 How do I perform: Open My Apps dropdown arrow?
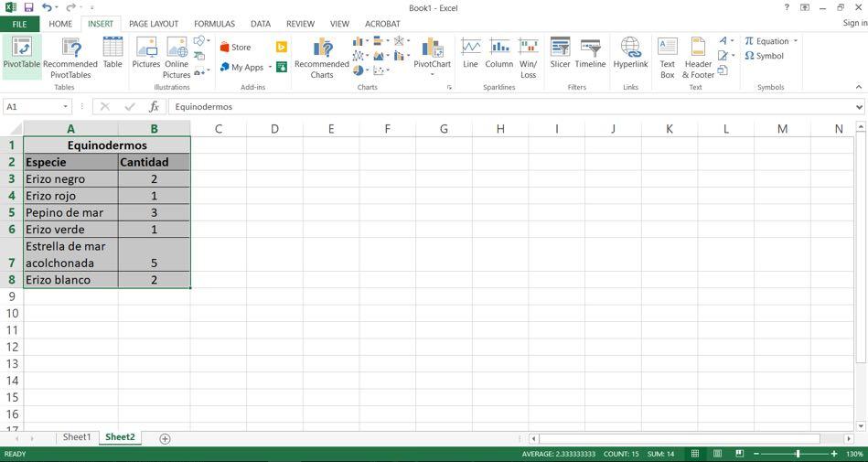[x=270, y=67]
